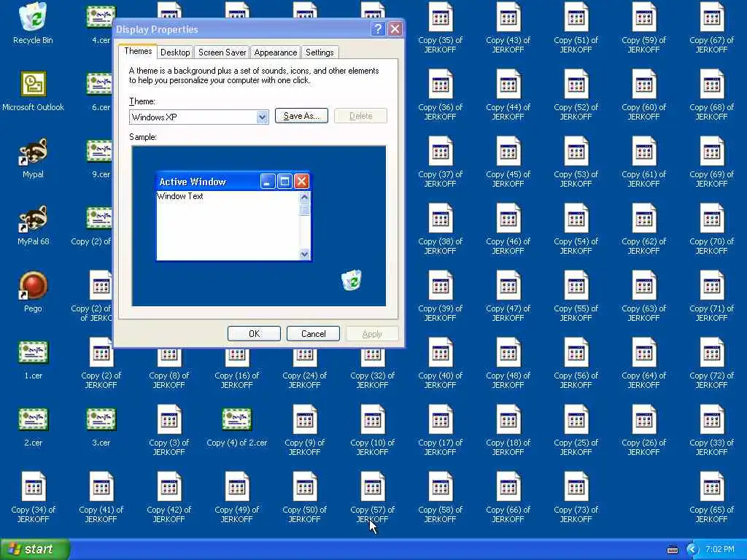The image size is (747, 560).
Task: Click the Save As button
Action: [x=301, y=116]
